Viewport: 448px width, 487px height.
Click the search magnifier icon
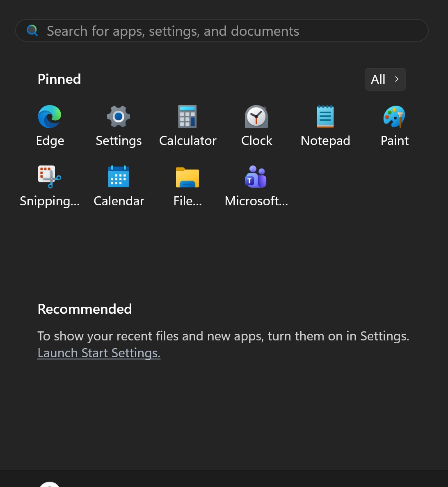point(32,30)
